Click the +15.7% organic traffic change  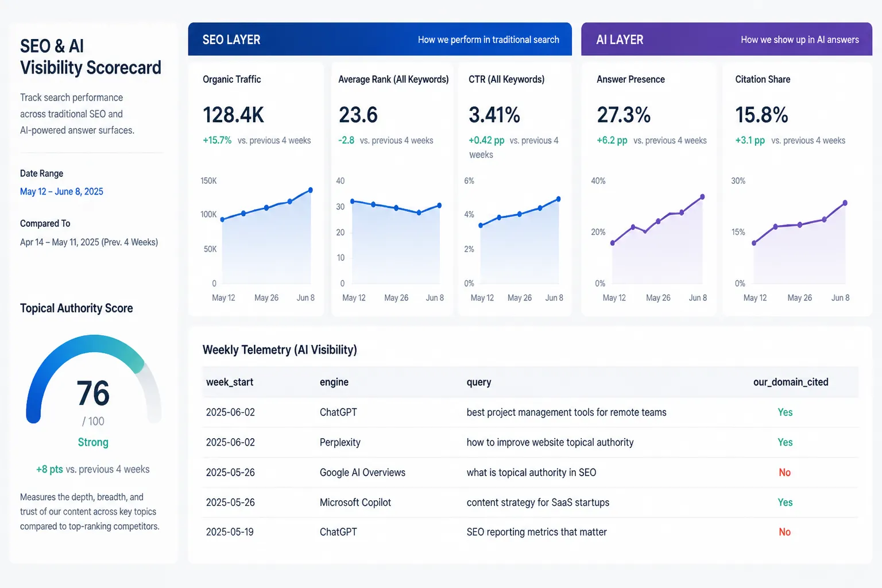(217, 140)
